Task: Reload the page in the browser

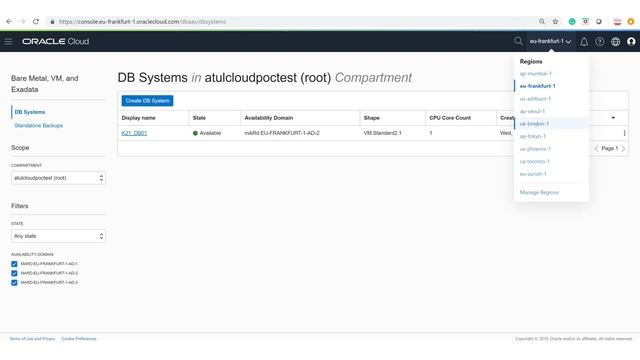Action: [36, 22]
